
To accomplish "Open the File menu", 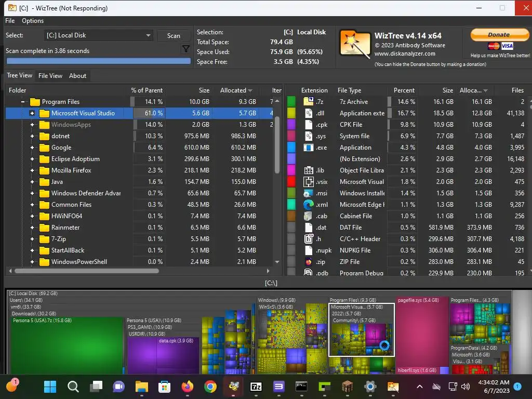I will [x=10, y=21].
